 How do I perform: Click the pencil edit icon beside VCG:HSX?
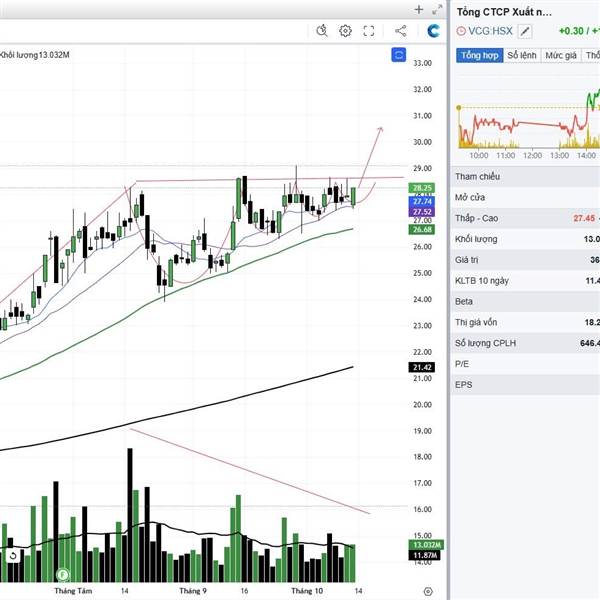point(525,31)
